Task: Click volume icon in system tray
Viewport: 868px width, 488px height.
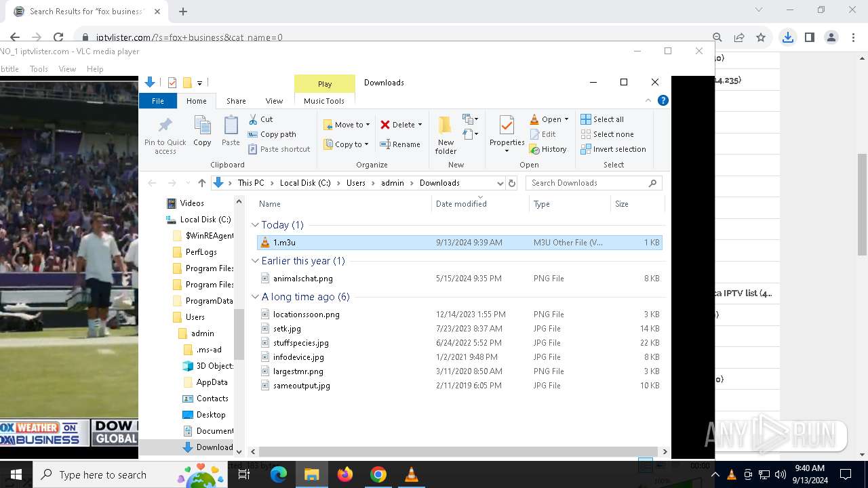Action: [x=780, y=474]
